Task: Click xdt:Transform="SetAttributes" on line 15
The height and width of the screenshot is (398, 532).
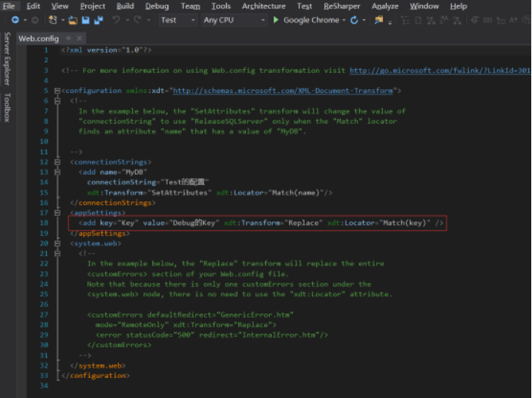Action: click(150, 193)
